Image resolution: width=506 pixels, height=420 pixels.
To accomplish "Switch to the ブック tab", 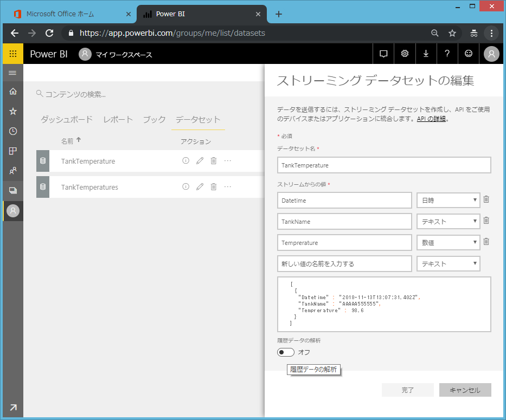I will point(154,119).
